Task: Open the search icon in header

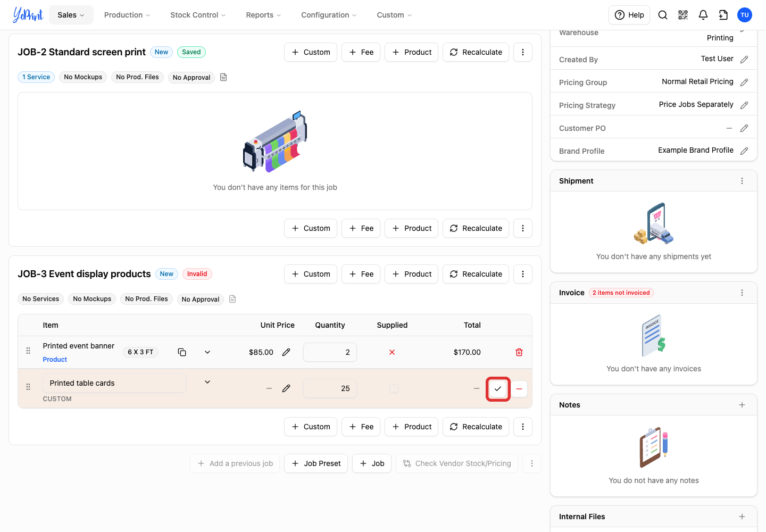Action: click(x=663, y=15)
